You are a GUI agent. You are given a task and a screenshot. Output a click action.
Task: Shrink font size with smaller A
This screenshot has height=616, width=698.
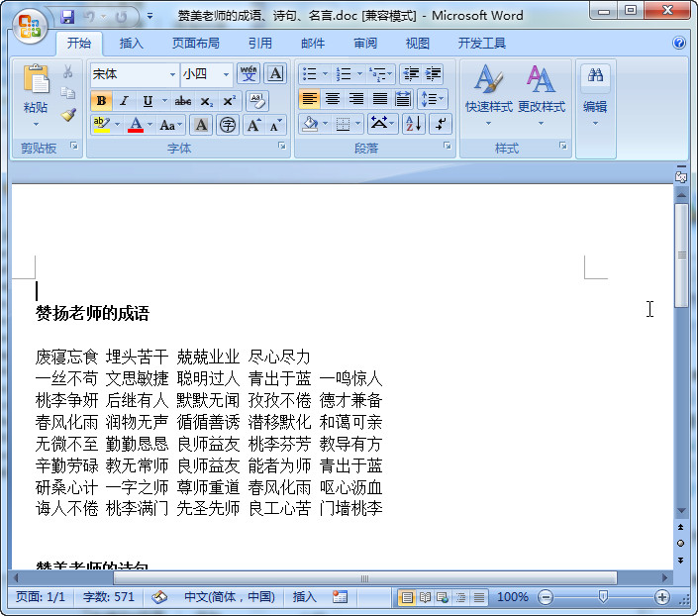(x=275, y=125)
